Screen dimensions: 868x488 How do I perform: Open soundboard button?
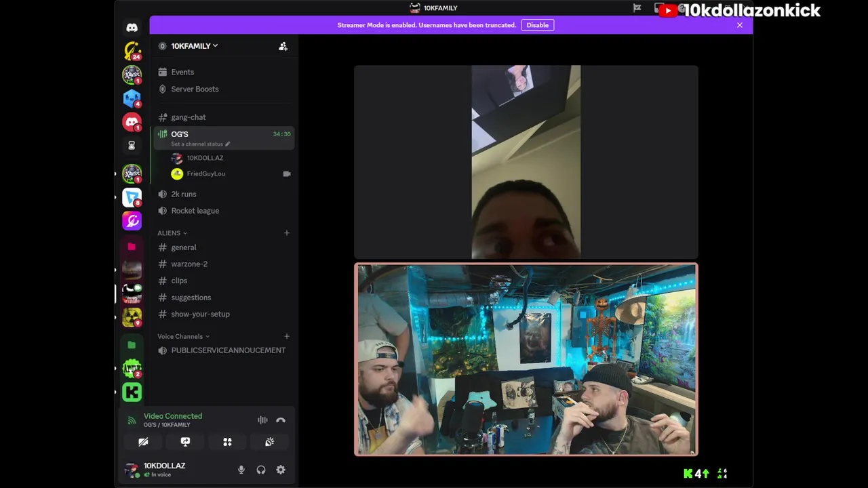(269, 442)
